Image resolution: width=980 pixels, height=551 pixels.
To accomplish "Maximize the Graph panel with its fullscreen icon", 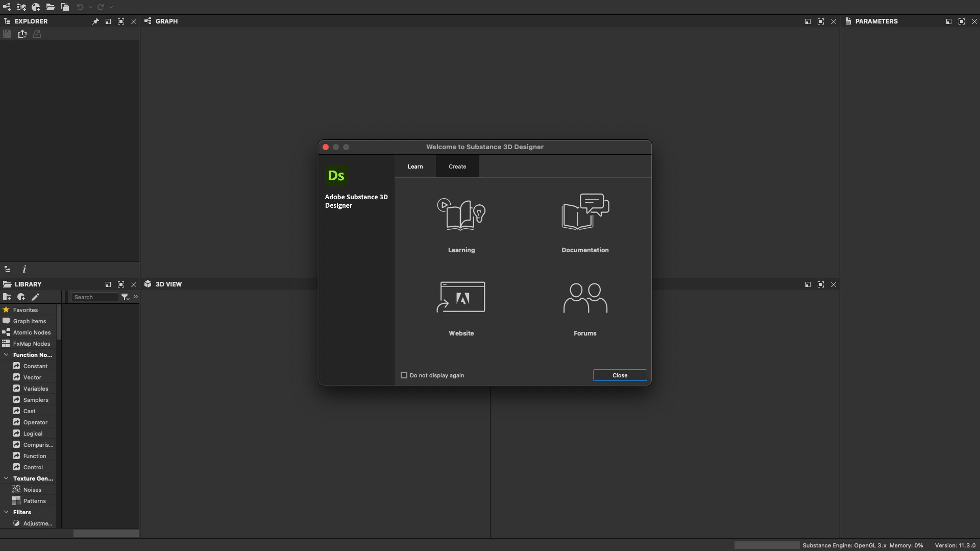I will tap(821, 21).
